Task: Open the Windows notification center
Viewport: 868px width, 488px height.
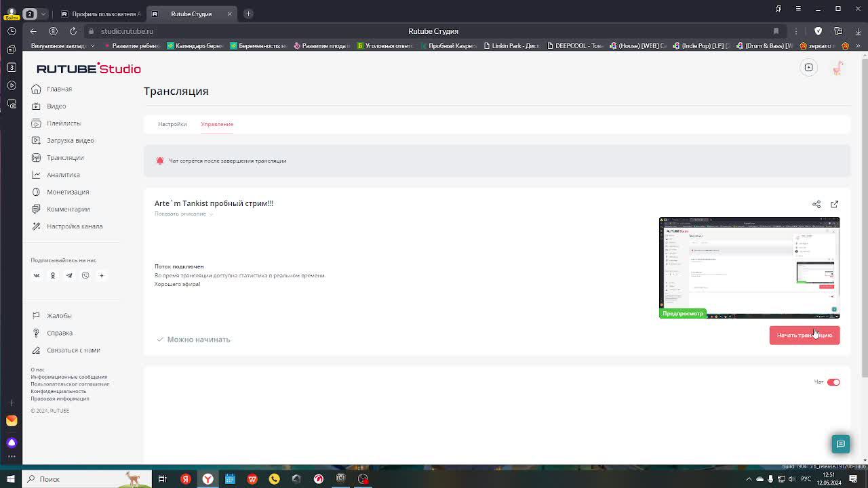Action: [854, 479]
